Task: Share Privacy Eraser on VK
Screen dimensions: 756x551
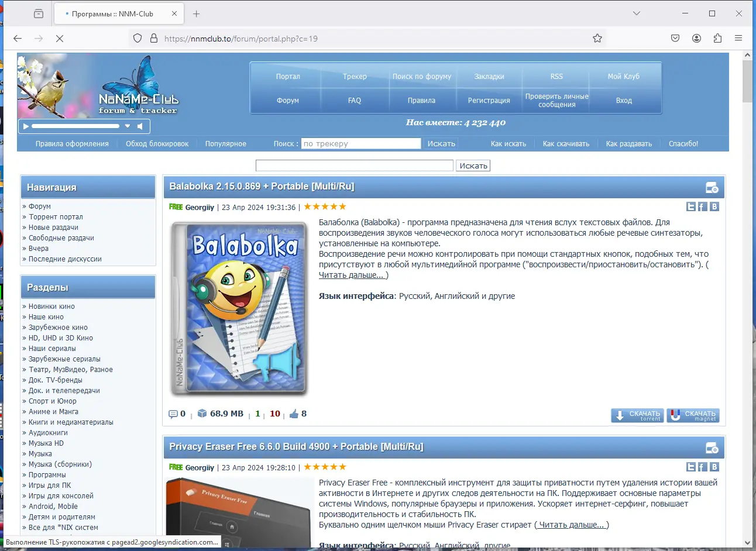Action: (x=714, y=467)
